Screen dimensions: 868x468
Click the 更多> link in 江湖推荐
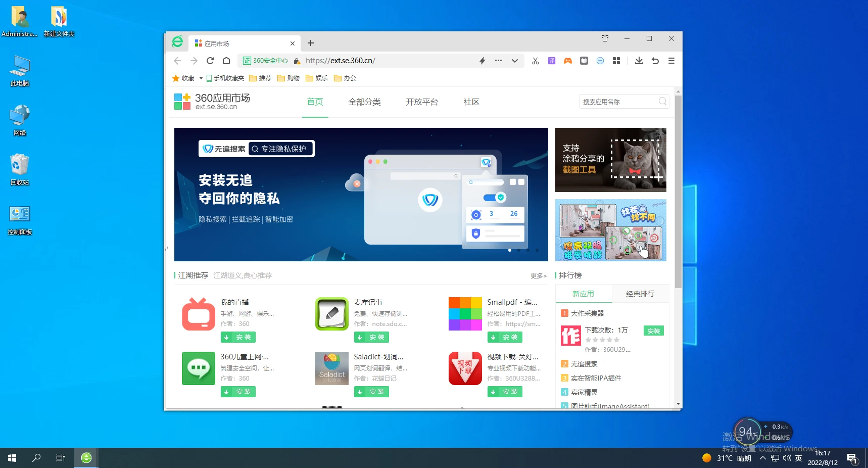coord(539,276)
